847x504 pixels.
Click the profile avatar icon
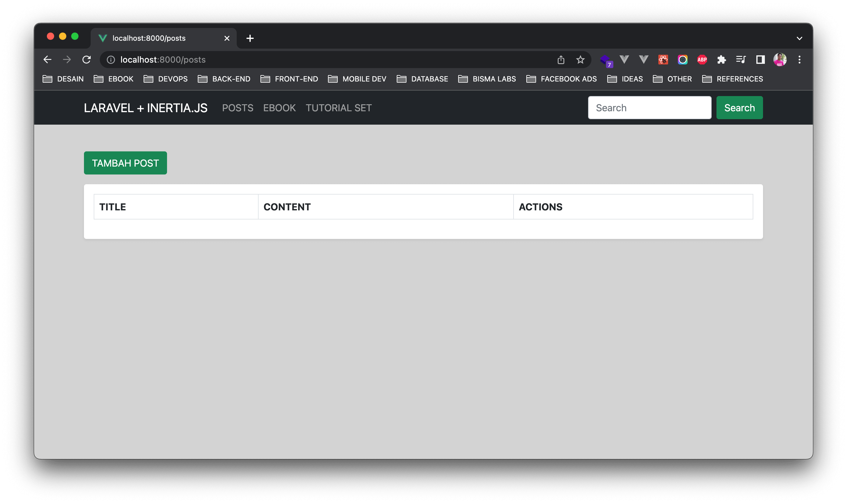click(x=780, y=60)
